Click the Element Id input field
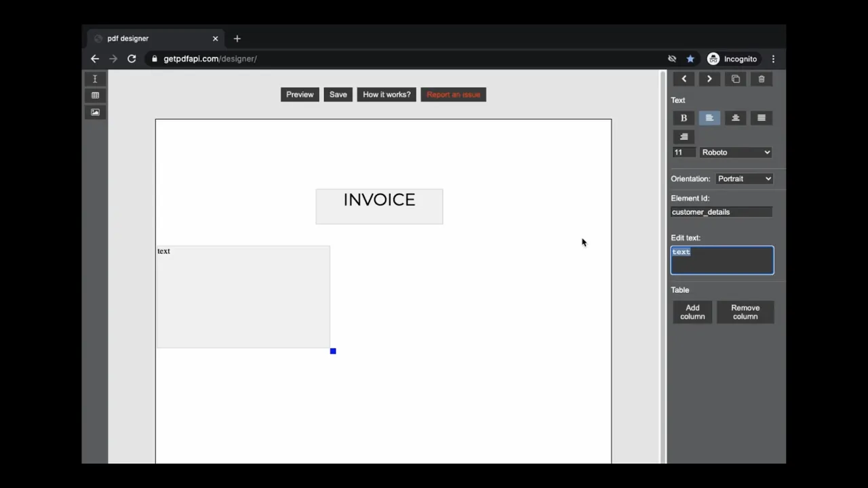Image resolution: width=868 pixels, height=488 pixels. click(722, 212)
